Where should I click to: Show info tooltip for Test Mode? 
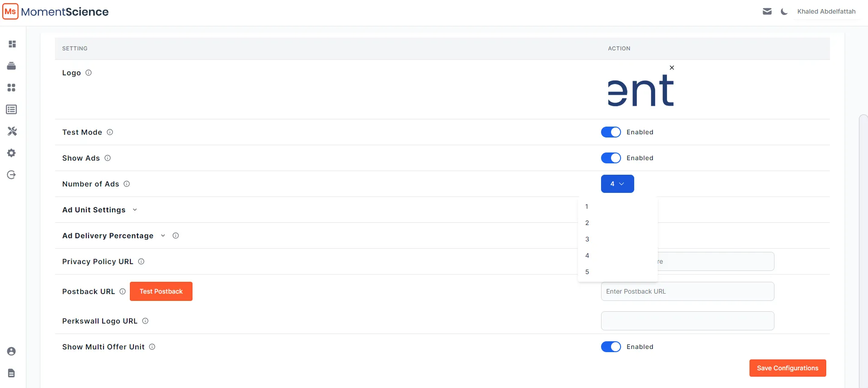pos(110,132)
